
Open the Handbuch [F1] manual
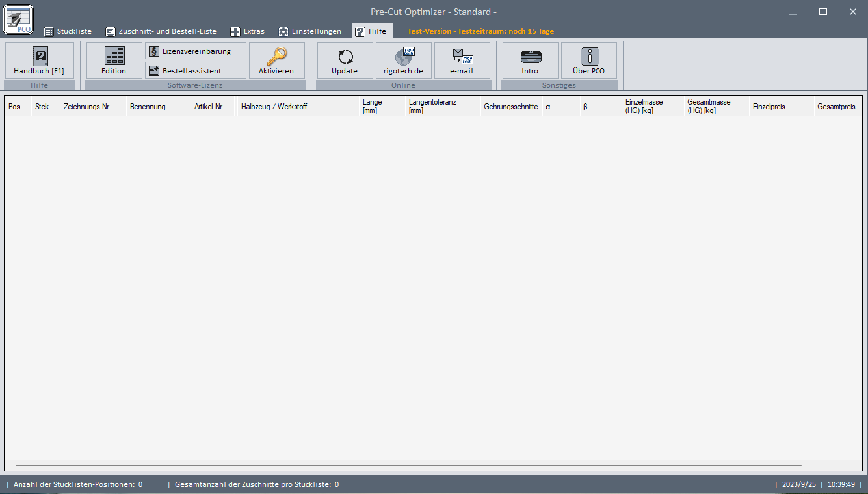coord(40,60)
